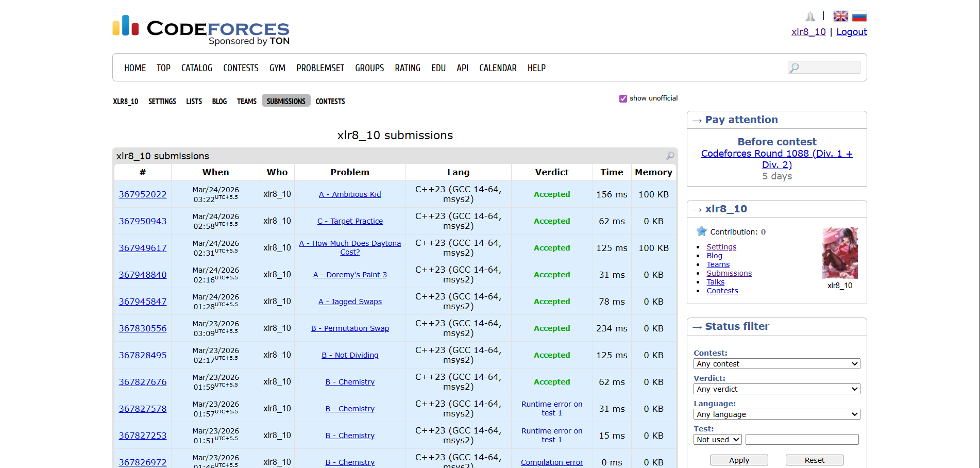The height and width of the screenshot is (468, 980).
Task: Open the PROBLEMSET menu item
Action: (320, 68)
